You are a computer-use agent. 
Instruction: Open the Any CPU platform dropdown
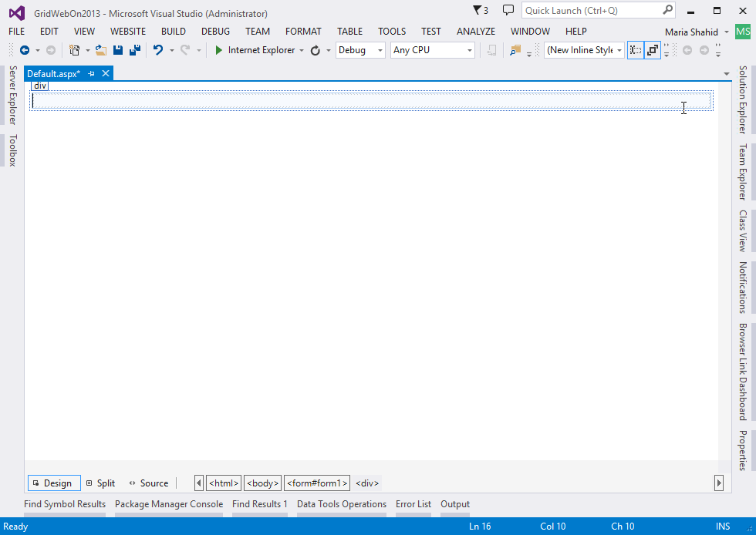[x=433, y=50]
